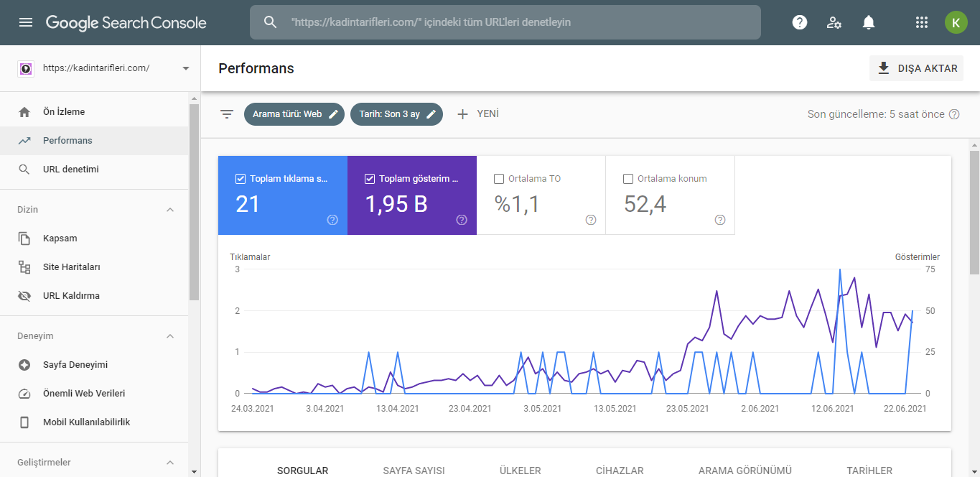Switch to the ÜLKELER tab
The width and height of the screenshot is (980, 477).
click(521, 471)
